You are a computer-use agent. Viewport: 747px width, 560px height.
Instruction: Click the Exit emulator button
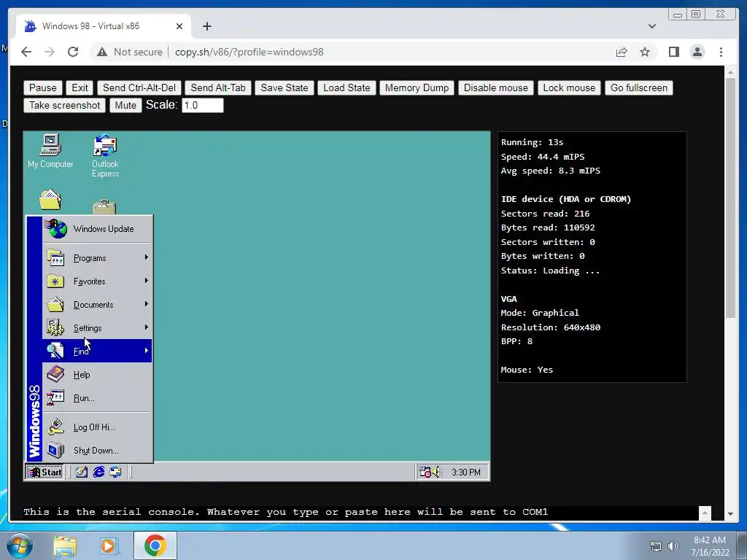pyautogui.click(x=80, y=87)
